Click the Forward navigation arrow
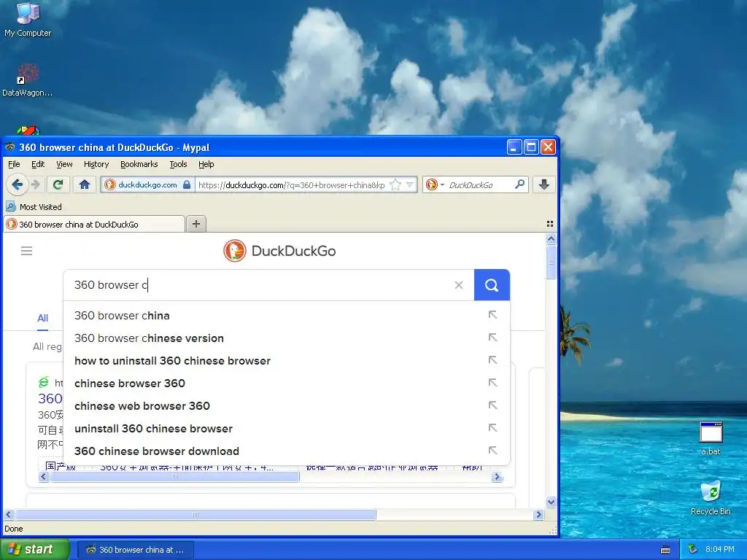 pos(36,184)
